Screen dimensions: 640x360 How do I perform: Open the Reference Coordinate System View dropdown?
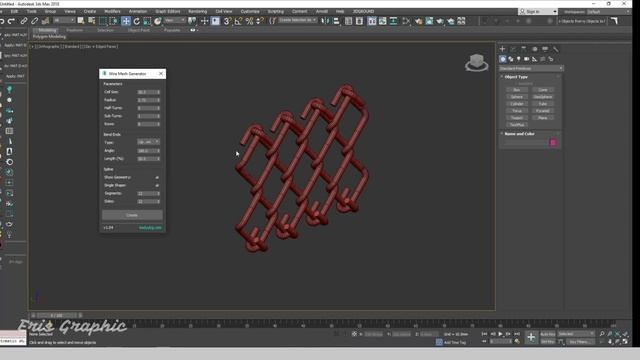click(175, 20)
